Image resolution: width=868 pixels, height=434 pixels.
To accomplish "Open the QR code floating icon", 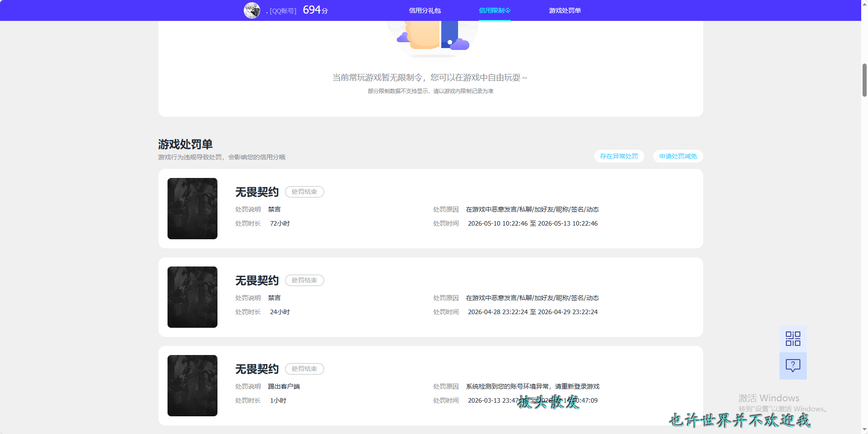I will 793,339.
